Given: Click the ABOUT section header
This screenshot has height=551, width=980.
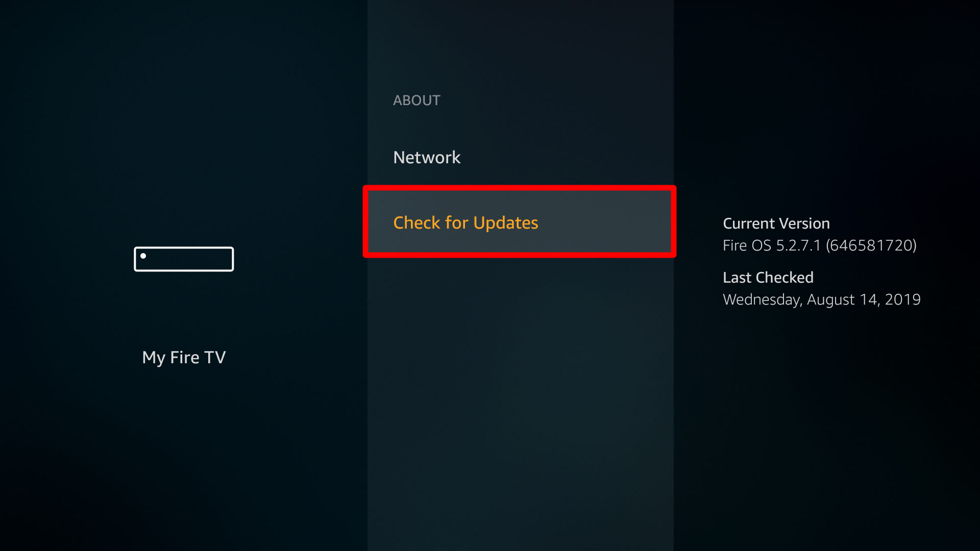Looking at the screenshot, I should [416, 100].
